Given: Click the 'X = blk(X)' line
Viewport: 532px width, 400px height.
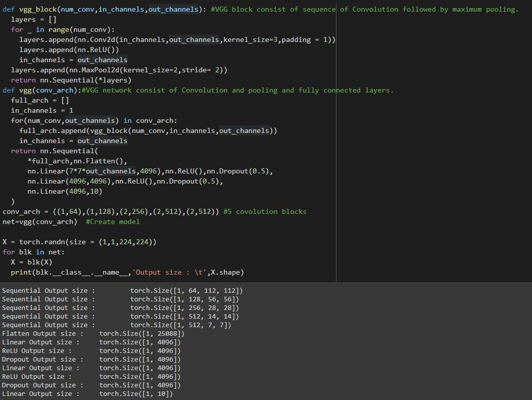Looking at the screenshot, I should click(31, 262).
